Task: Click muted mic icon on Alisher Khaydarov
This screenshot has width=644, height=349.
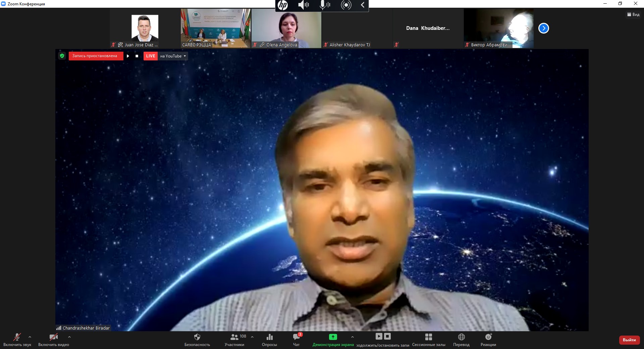Action: [x=326, y=45]
